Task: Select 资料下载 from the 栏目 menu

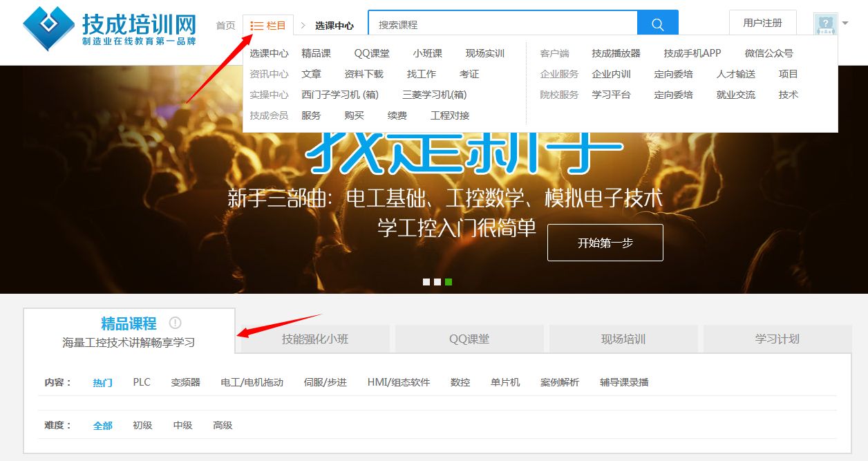Action: click(364, 74)
